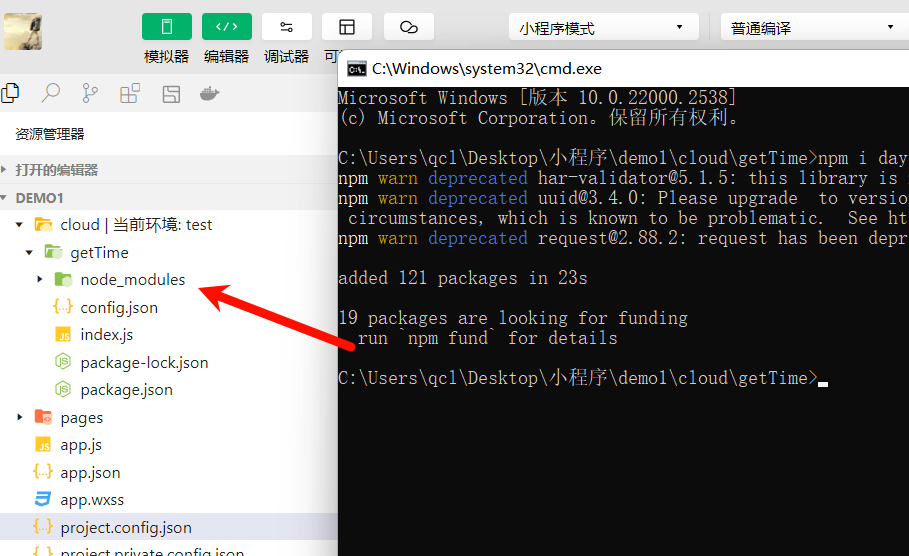Click the cloud folder icon
This screenshot has height=556, width=909.
pos(43,224)
